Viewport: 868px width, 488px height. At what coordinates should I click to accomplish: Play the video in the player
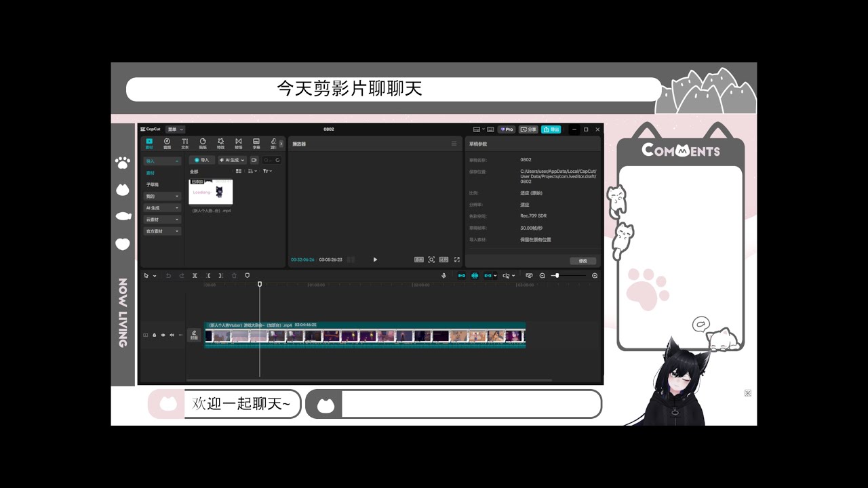coord(375,260)
